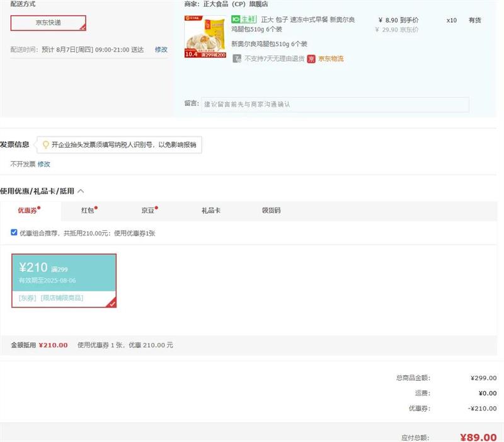Uncheck the 优惠组合推荐 checkbox
This screenshot has width=504, height=442.
pyautogui.click(x=14, y=233)
